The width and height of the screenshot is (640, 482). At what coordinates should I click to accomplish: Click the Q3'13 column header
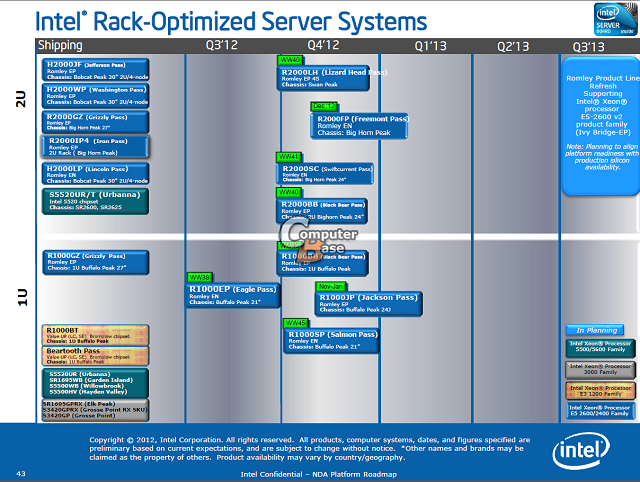point(588,47)
